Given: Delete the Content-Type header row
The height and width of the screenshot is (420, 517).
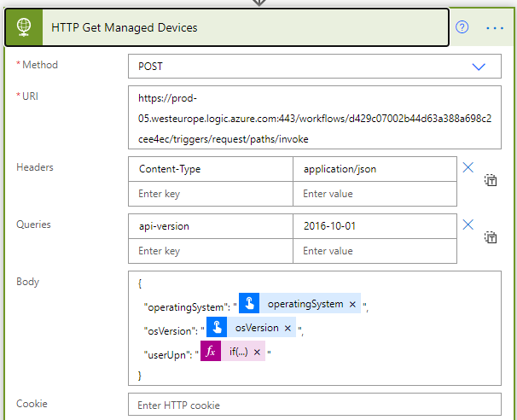Looking at the screenshot, I should pyautogui.click(x=468, y=167).
